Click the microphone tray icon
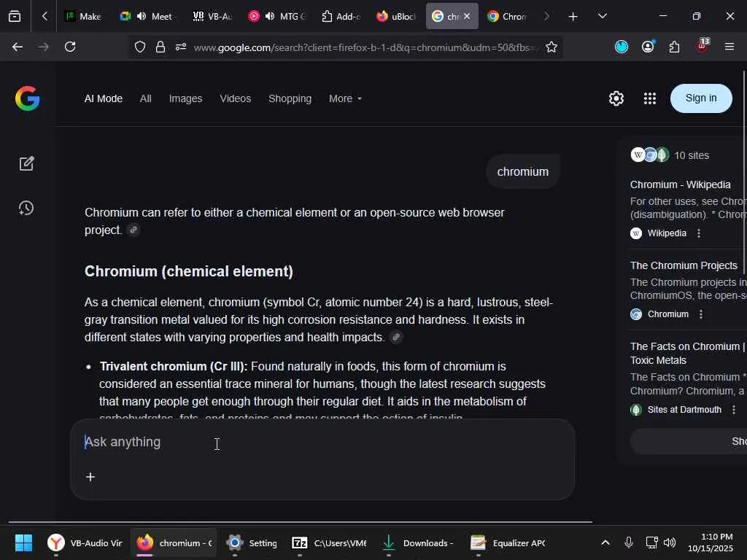This screenshot has height=560, width=747. tap(628, 542)
